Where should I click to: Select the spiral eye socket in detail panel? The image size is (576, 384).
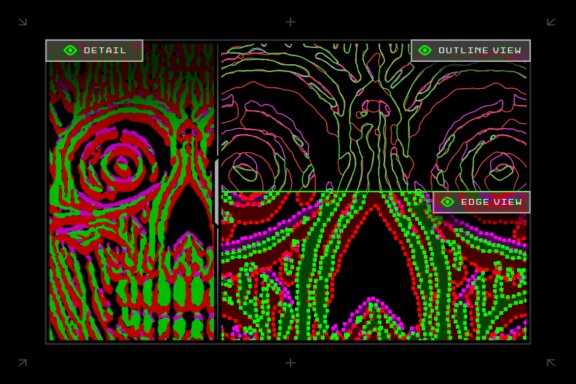[x=119, y=165]
